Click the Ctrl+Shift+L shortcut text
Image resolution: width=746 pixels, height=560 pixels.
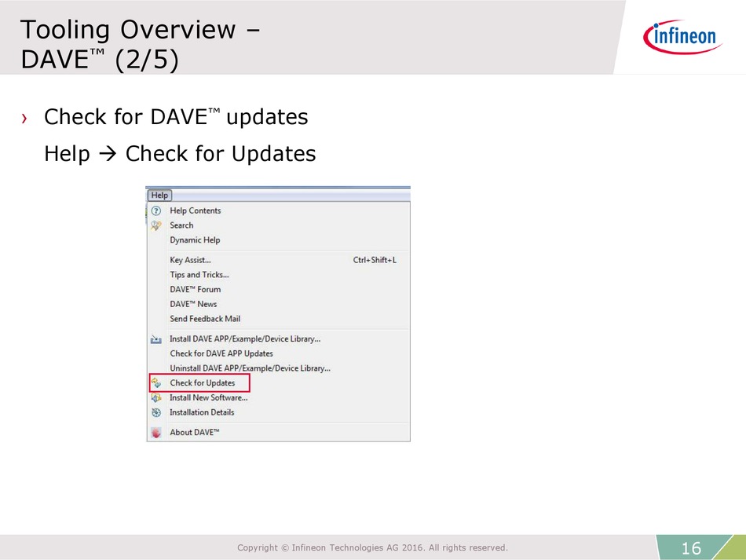coord(375,260)
